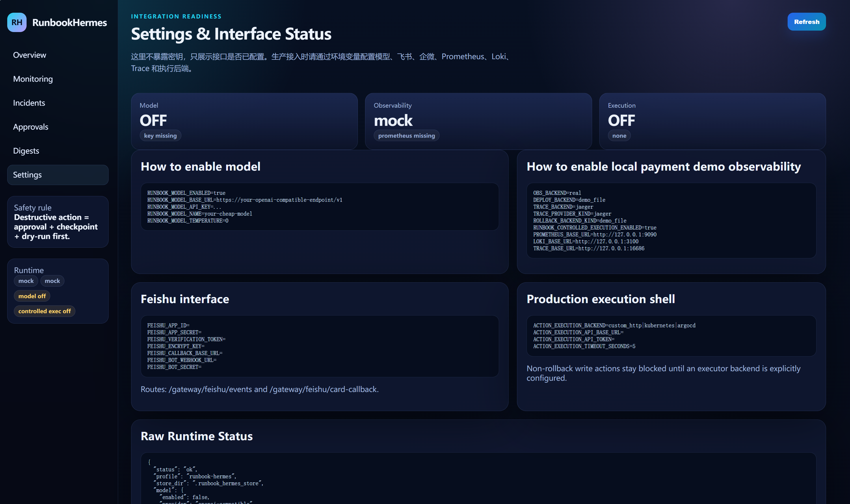Image resolution: width=850 pixels, height=504 pixels.
Task: Click the OBS_BACKEND=real line
Action: [x=557, y=193]
